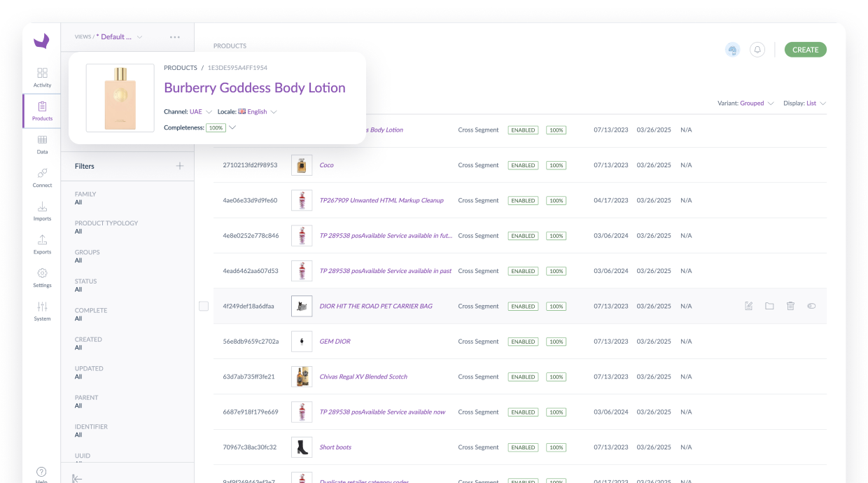
Task: Click the Short boots thumbnail
Action: tap(302, 447)
